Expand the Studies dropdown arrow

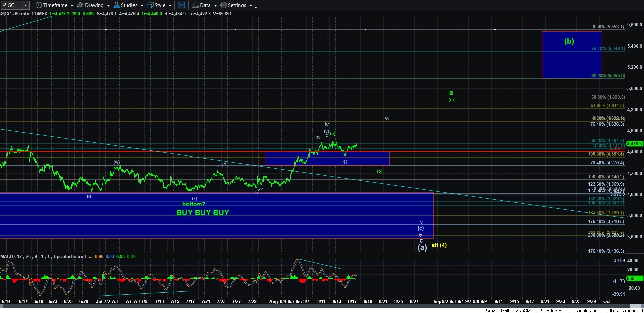pyautogui.click(x=142, y=6)
